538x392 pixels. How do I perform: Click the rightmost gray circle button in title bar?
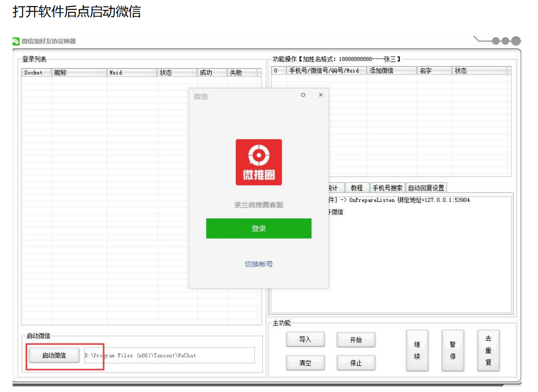(516, 41)
